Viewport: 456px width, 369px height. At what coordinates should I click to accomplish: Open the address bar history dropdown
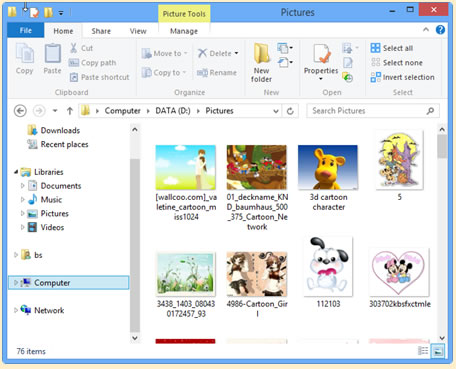coord(276,111)
